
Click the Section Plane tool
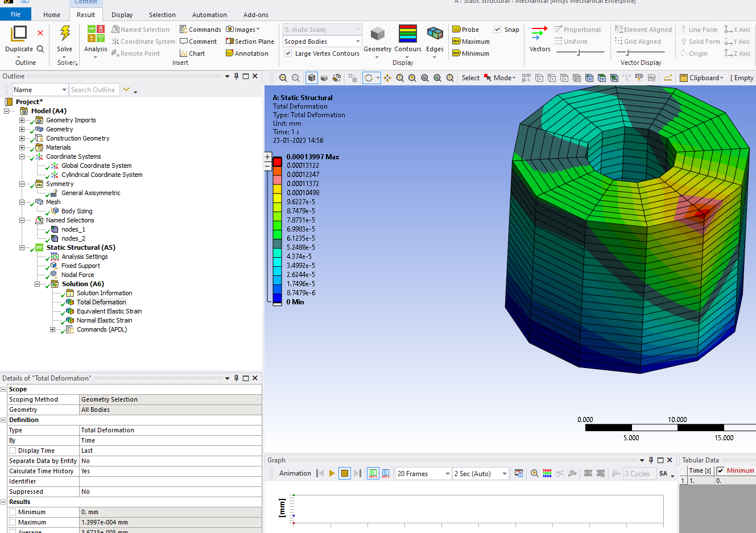(x=250, y=42)
